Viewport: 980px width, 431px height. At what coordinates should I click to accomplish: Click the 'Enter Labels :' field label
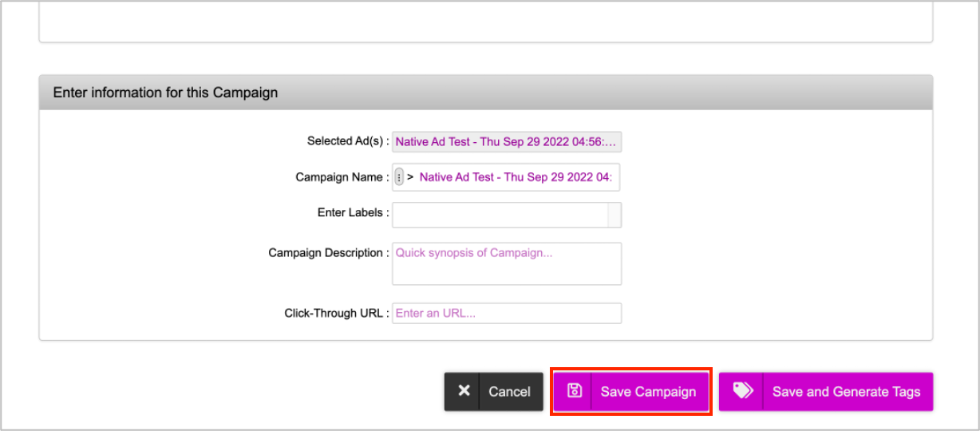click(353, 213)
